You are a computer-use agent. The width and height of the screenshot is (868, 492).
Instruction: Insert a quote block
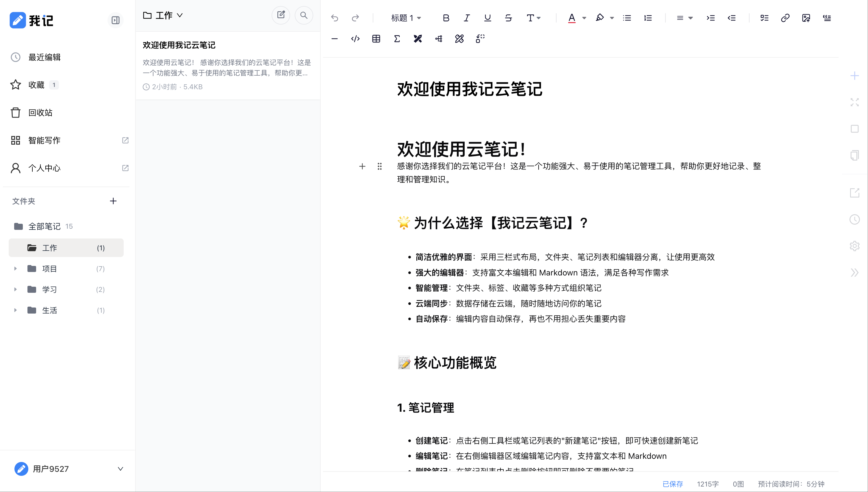[x=827, y=18]
